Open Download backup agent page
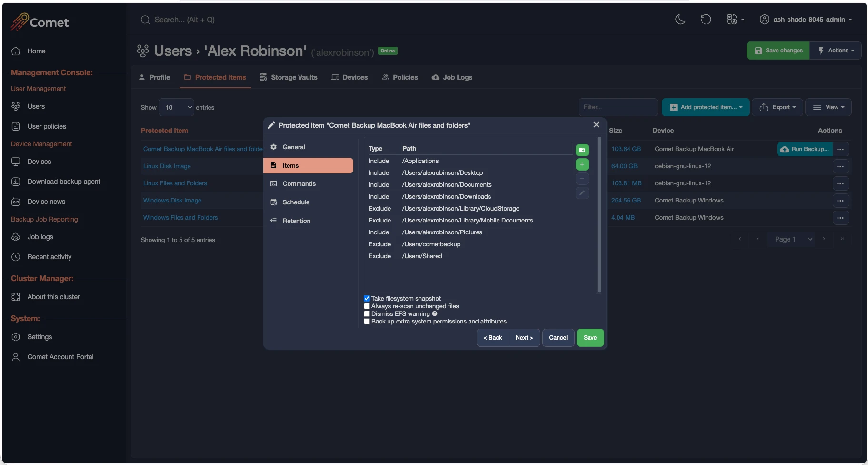This screenshot has width=868, height=465. pyautogui.click(x=56, y=182)
